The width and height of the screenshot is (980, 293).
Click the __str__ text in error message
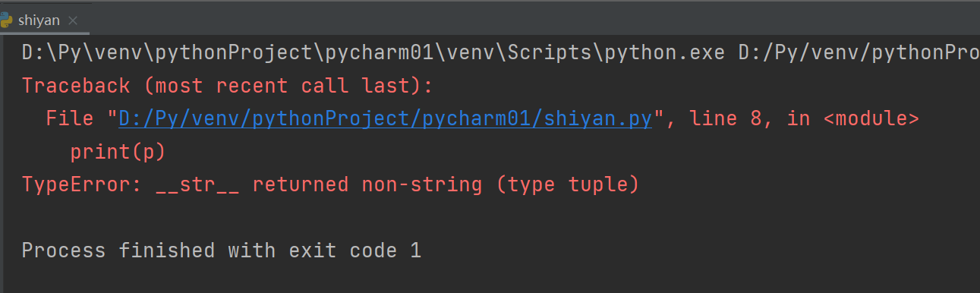click(x=197, y=184)
